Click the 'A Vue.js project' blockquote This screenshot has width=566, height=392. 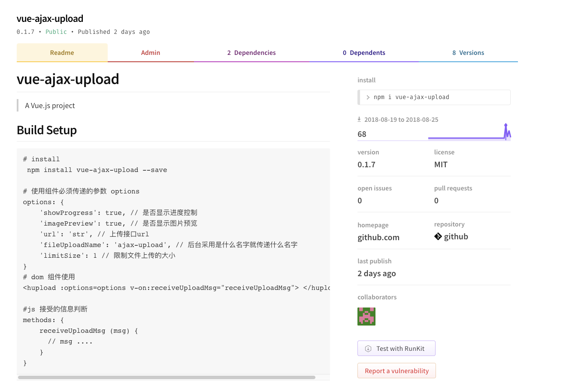point(50,106)
